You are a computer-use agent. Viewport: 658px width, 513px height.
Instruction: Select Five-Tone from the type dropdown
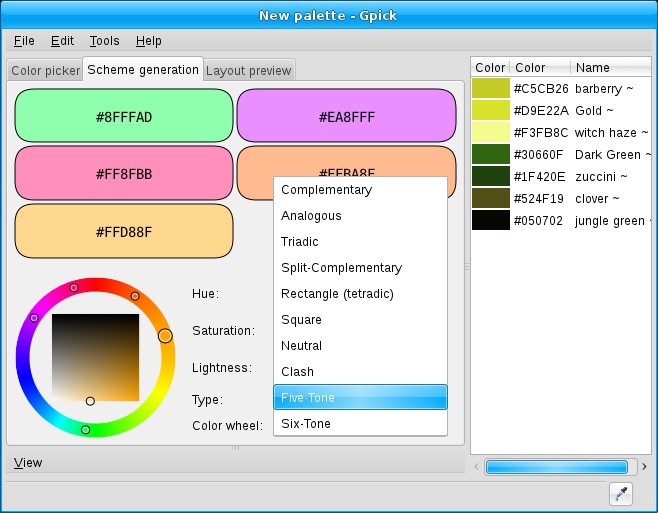coord(360,398)
